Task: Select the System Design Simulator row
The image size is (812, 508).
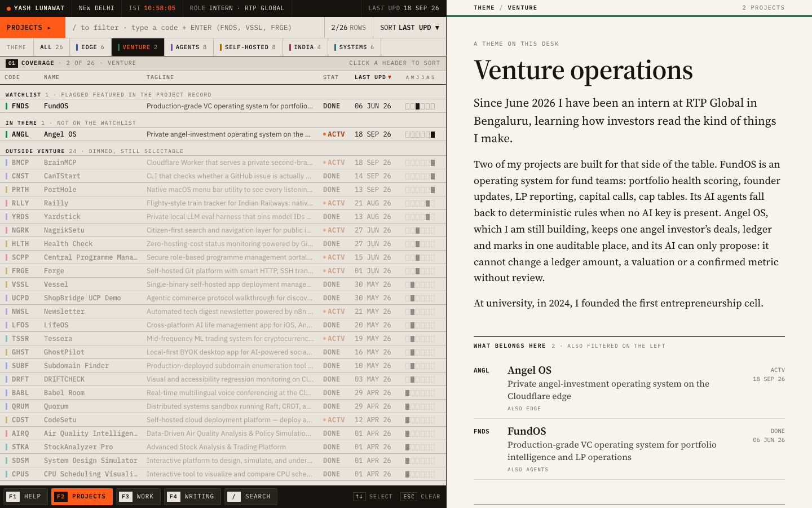Action: [223, 461]
